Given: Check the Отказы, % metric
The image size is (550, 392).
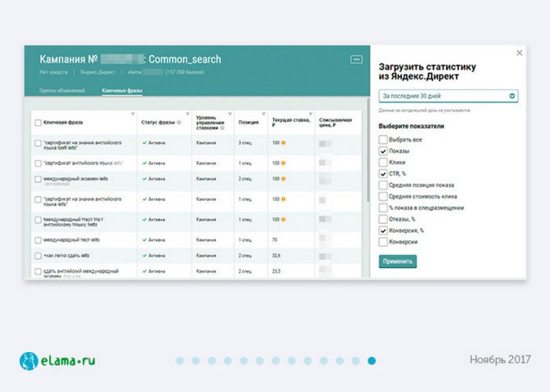Looking at the screenshot, I should tap(383, 219).
